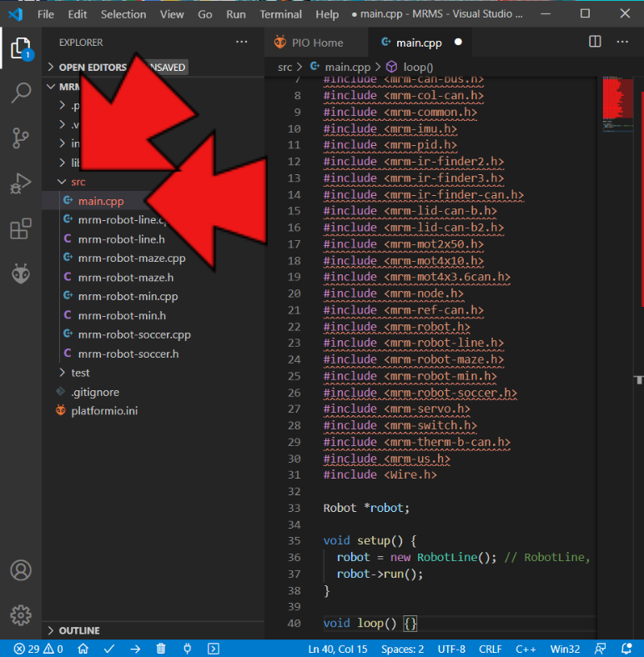Open the Source Control view
The width and height of the screenshot is (644, 657).
[21, 138]
